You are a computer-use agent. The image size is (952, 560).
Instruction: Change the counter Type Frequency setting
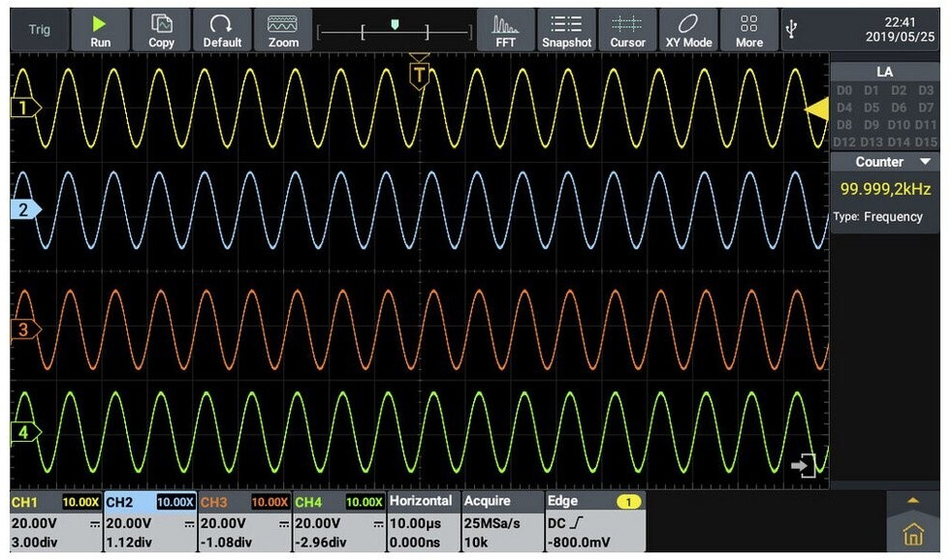[x=878, y=217]
